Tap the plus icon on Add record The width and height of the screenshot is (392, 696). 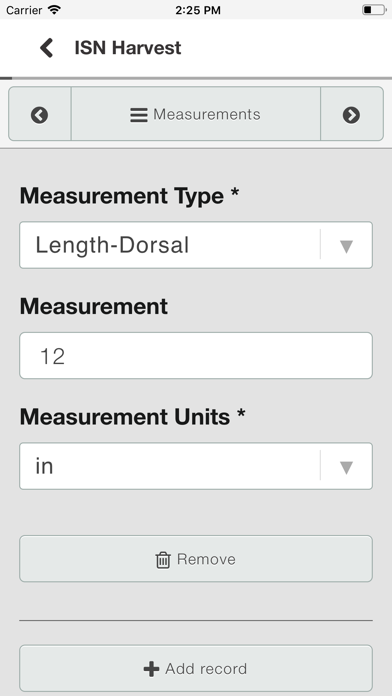[x=151, y=669]
